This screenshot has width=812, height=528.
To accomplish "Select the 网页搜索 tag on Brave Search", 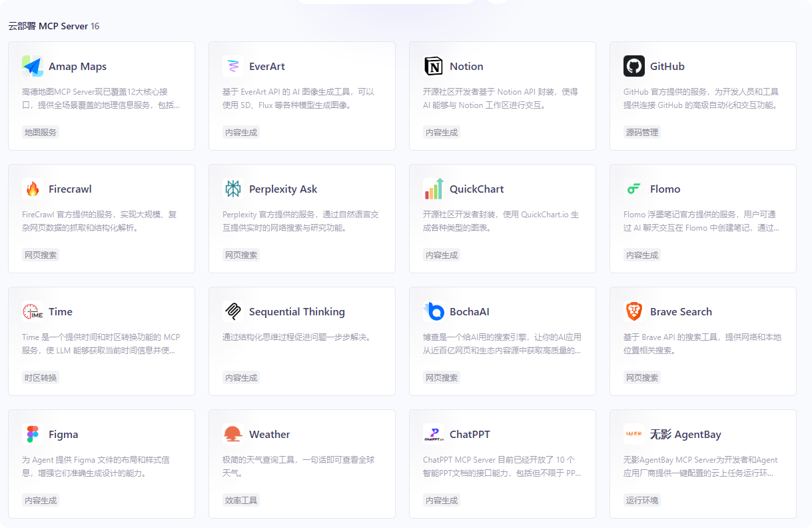I will coord(642,377).
